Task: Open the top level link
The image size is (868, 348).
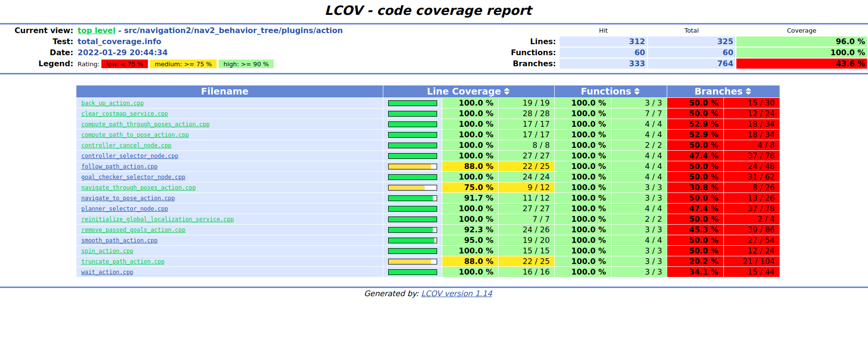Action: point(96,30)
